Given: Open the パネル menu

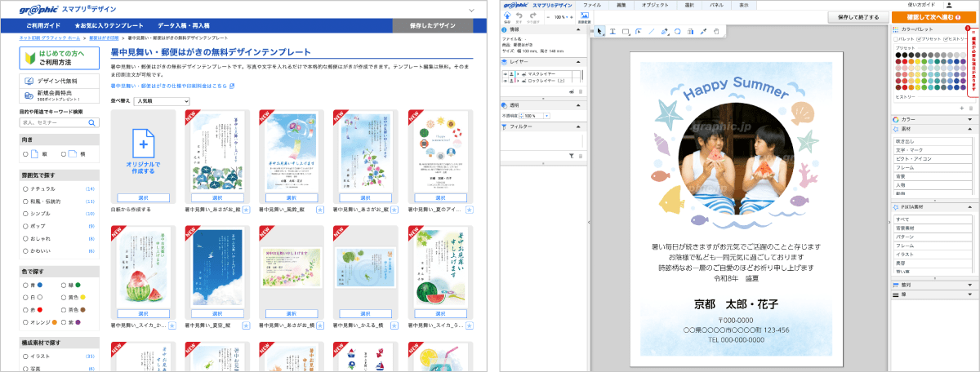Looking at the screenshot, I should click(x=716, y=5).
